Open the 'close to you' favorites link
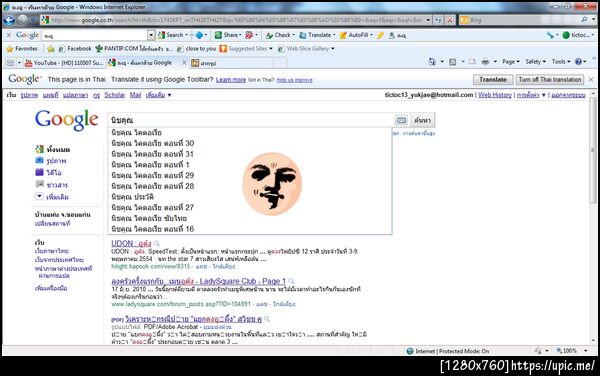Screen dimensions: 600x376 coord(196,49)
